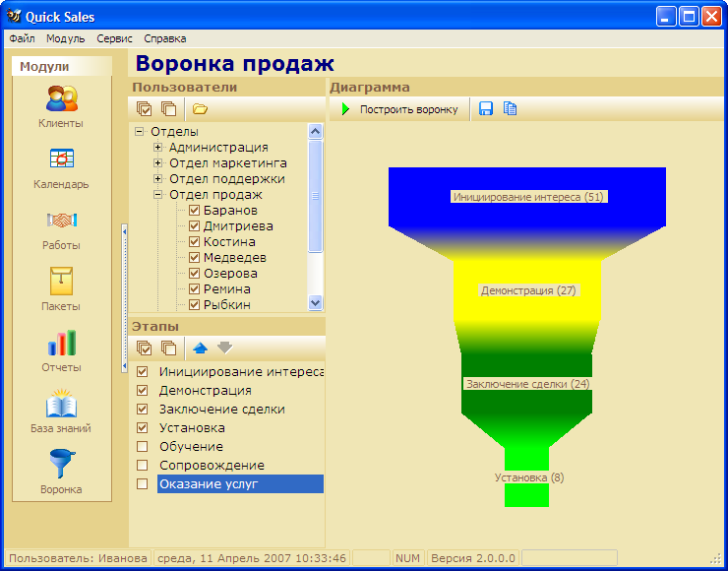
Task: Open the Отчеты module
Action: point(61,351)
